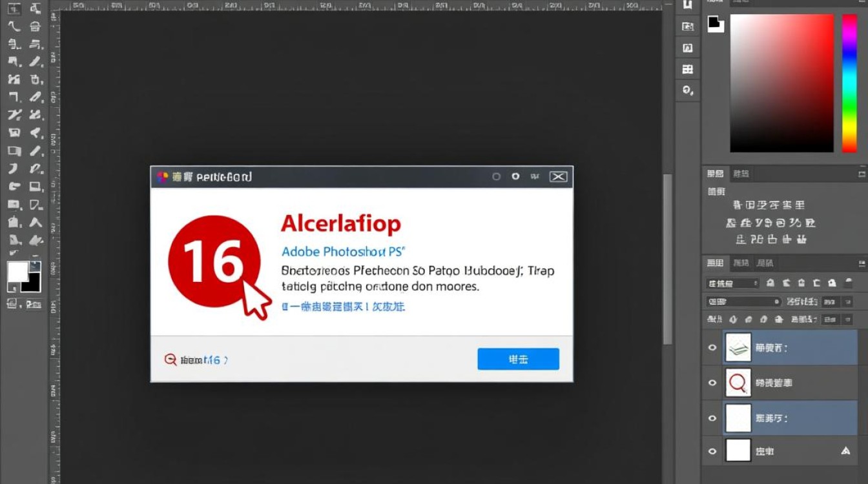
Task: Click the first filter icon beside the layer kind dropdown
Action: pos(770,283)
